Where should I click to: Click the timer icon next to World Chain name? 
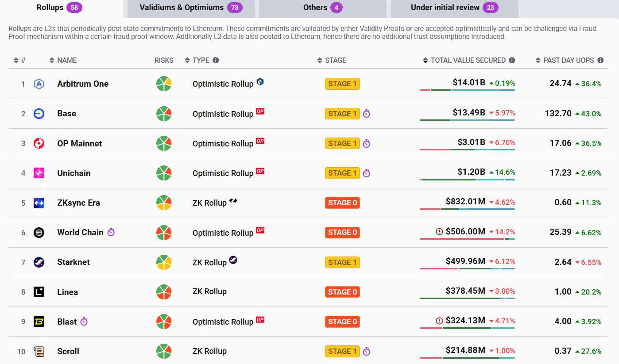pyautogui.click(x=111, y=232)
